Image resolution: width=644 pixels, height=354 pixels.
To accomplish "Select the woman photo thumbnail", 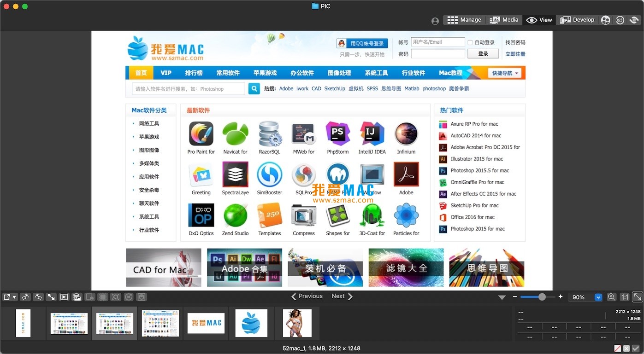I will tap(297, 323).
